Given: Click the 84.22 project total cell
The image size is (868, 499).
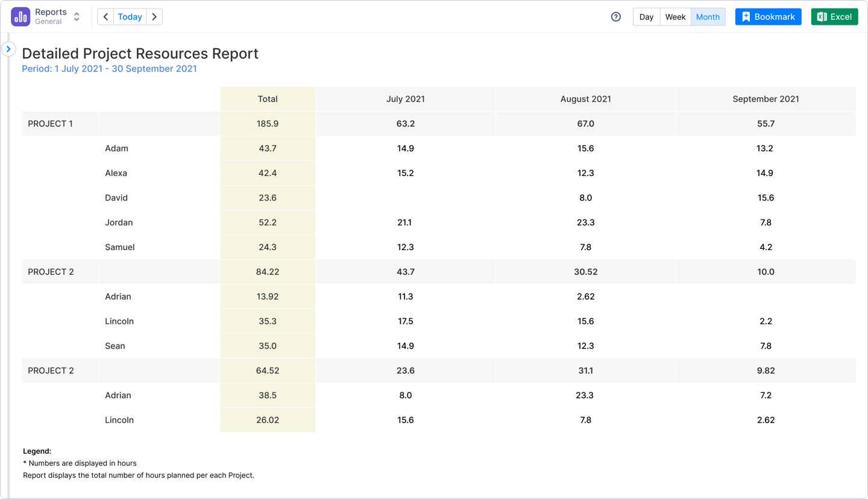Looking at the screenshot, I should point(268,272).
